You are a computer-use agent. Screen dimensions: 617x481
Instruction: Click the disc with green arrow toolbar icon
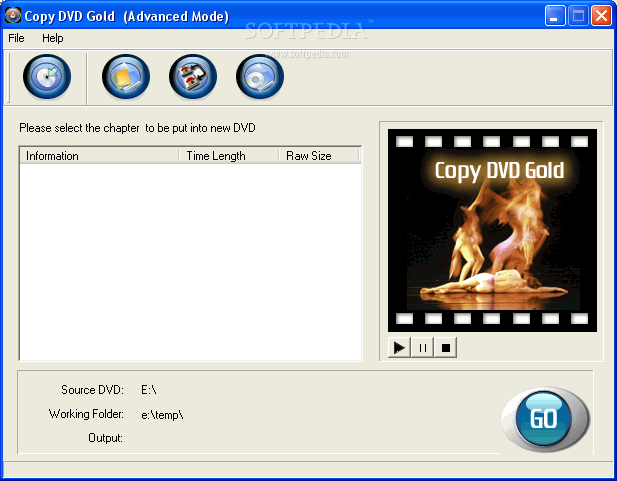coord(47,76)
